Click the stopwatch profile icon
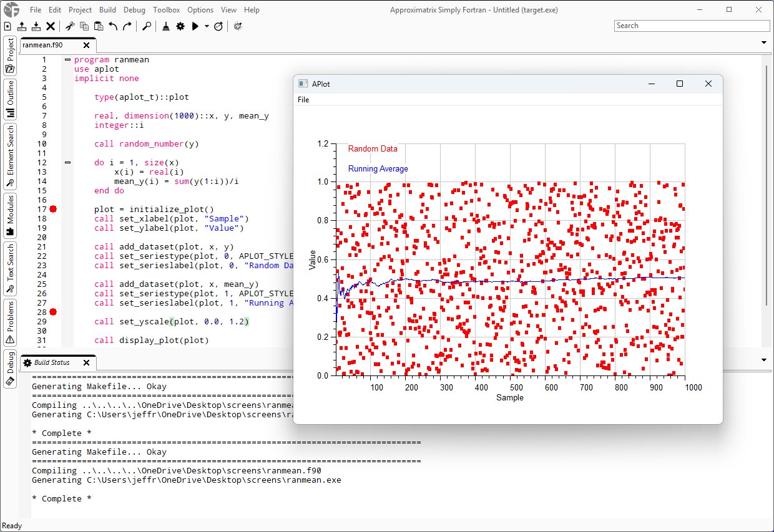 [x=218, y=26]
